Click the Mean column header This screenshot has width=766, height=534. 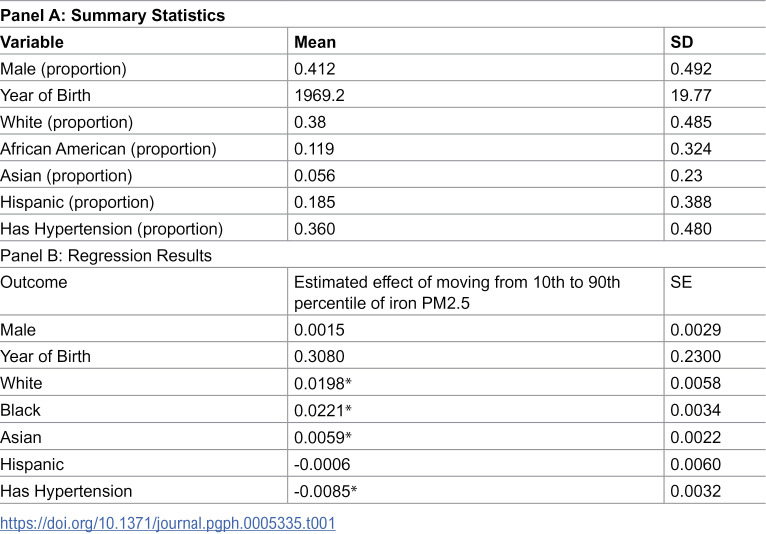point(315,42)
